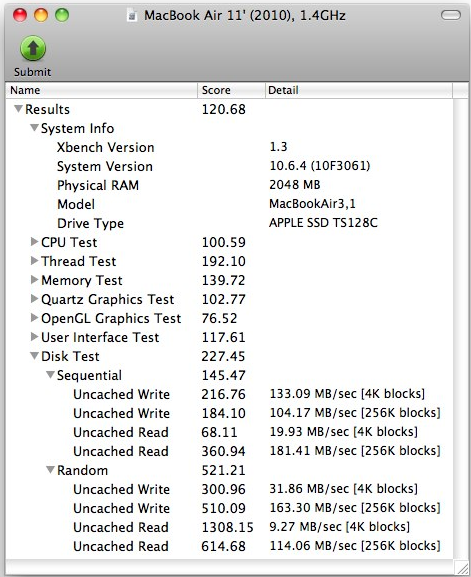Click the window resize grip corner
The width and height of the screenshot is (471, 577).
461,567
